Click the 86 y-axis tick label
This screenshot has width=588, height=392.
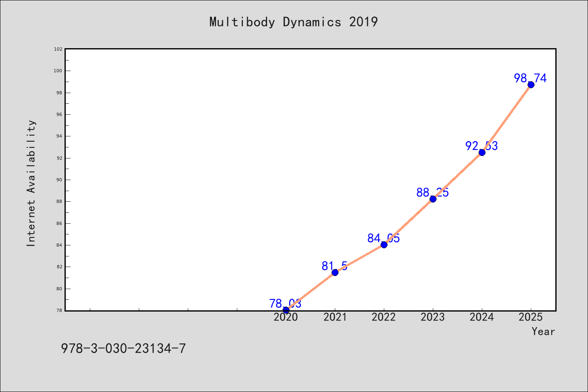pos(60,223)
